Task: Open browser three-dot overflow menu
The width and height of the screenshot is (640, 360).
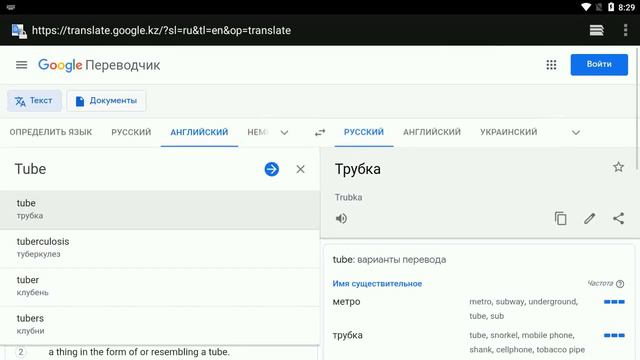Action: [x=625, y=30]
